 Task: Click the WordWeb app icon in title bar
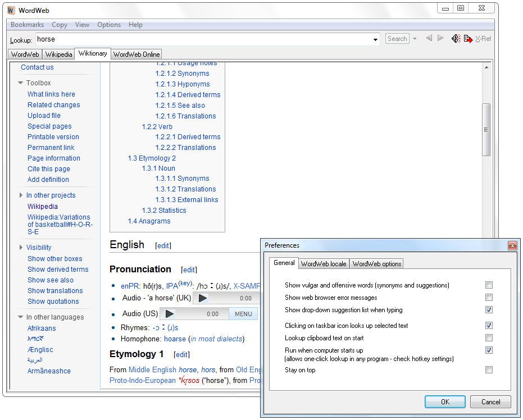[x=11, y=10]
